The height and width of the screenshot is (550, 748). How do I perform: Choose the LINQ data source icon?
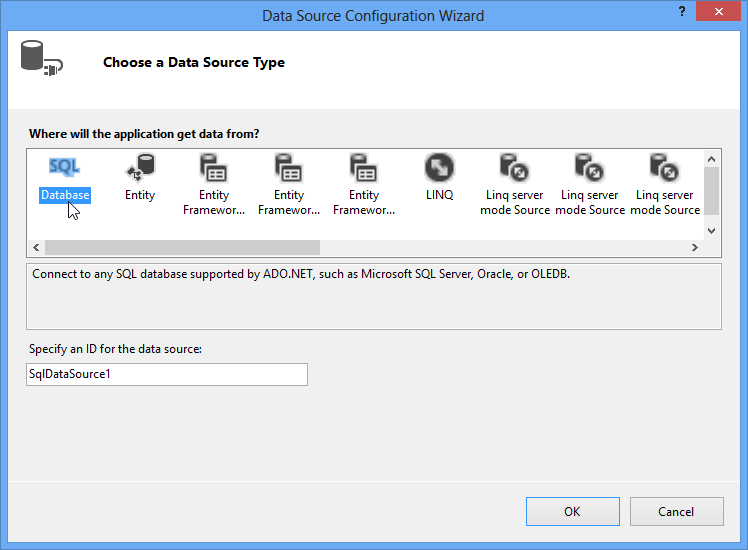tap(439, 167)
